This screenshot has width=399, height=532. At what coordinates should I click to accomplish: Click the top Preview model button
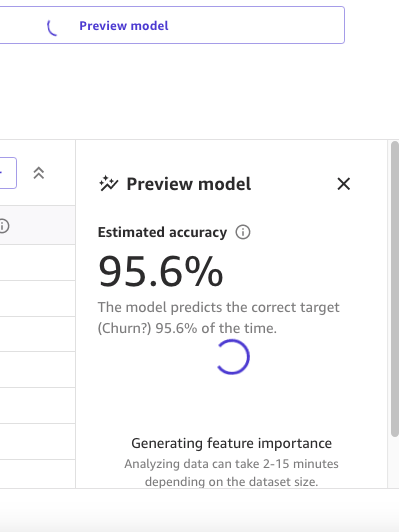172,25
